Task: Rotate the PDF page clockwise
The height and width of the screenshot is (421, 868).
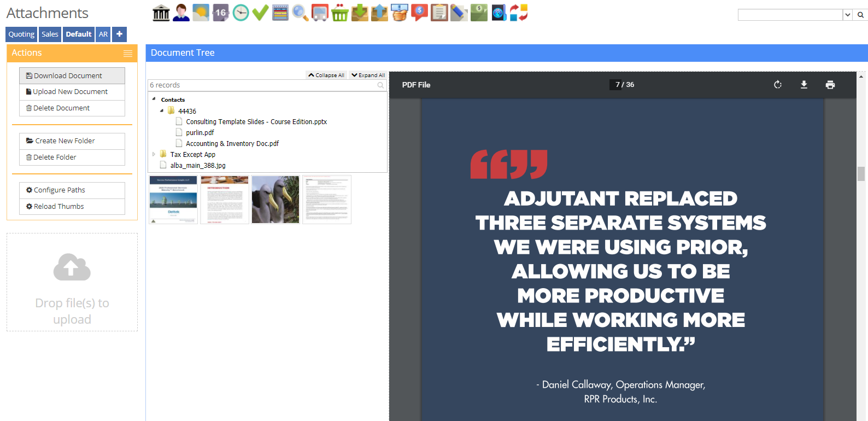Action: pos(778,85)
